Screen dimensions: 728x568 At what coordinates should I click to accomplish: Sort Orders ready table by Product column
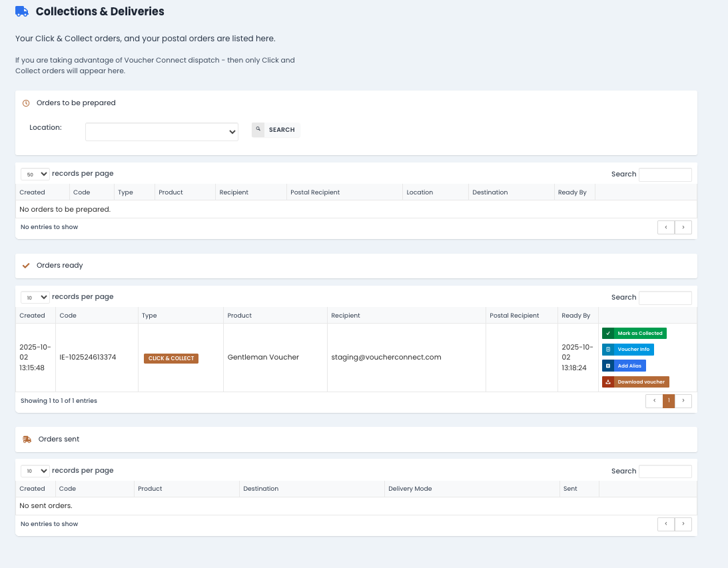coord(240,316)
